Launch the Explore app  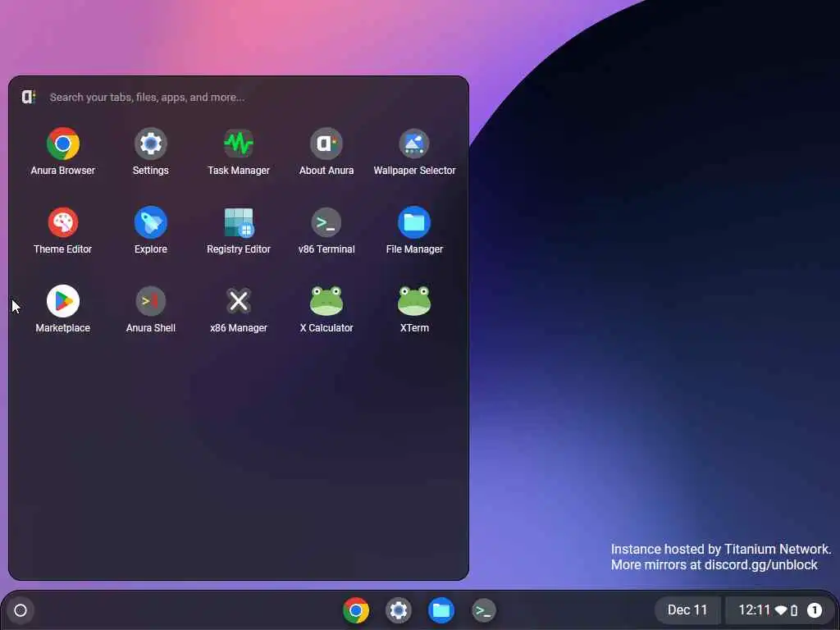pyautogui.click(x=151, y=231)
